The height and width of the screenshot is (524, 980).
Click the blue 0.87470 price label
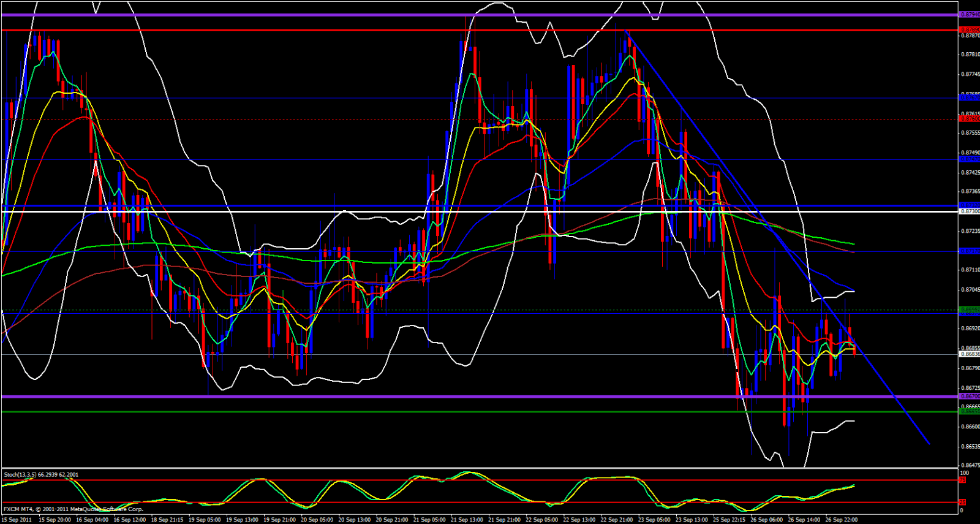pyautogui.click(x=969, y=159)
